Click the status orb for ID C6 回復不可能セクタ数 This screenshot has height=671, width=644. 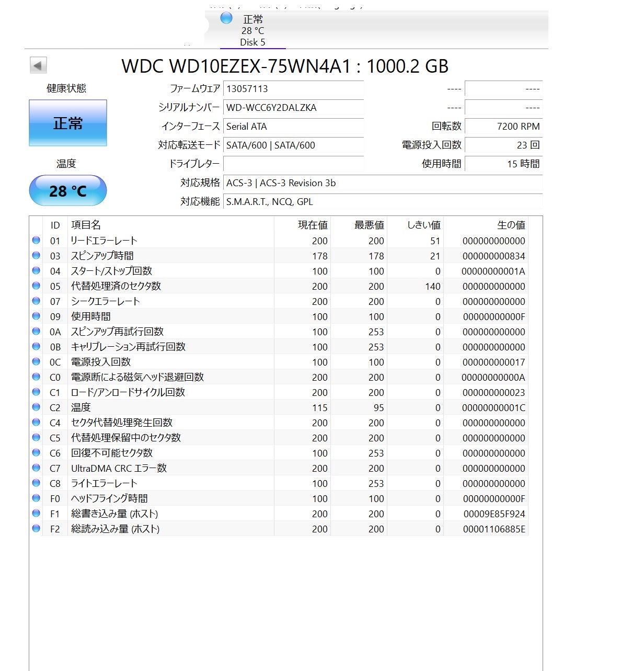point(36,452)
